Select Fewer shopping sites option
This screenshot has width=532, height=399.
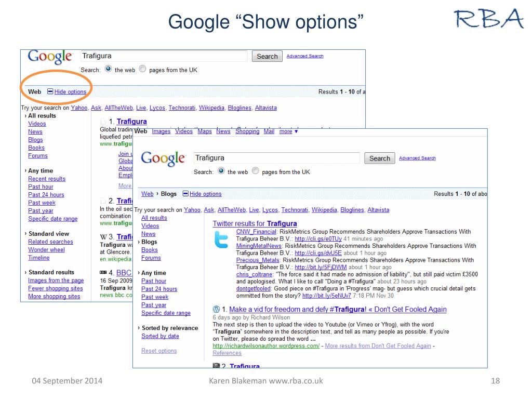coord(56,288)
